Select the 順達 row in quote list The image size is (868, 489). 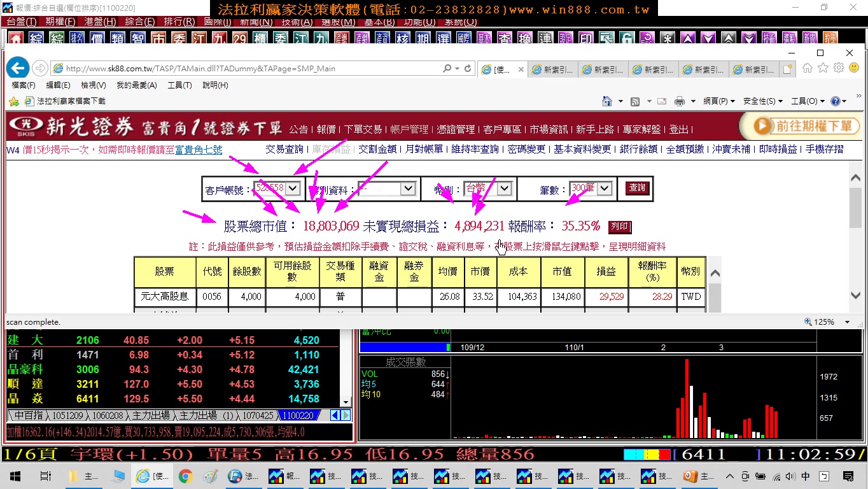click(172, 384)
